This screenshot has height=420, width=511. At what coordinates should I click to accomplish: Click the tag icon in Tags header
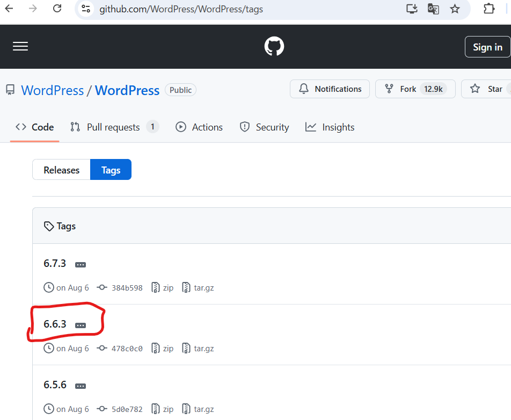click(x=48, y=226)
